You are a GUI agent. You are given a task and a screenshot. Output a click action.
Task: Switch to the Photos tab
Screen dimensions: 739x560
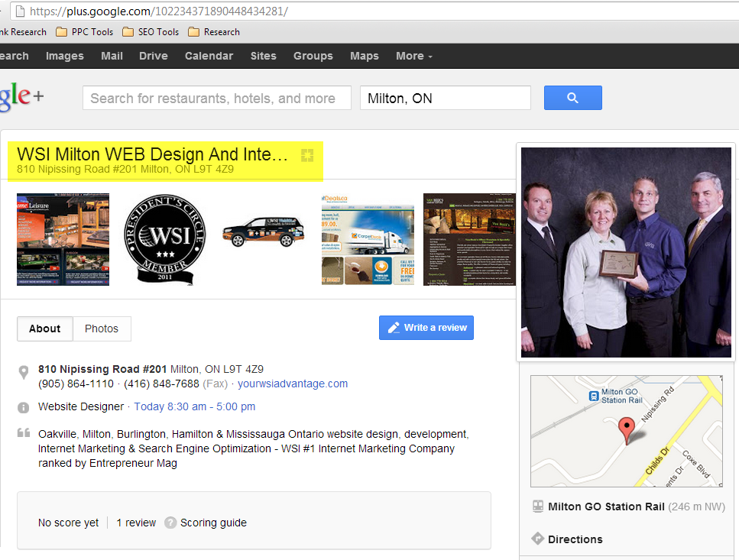tap(102, 329)
